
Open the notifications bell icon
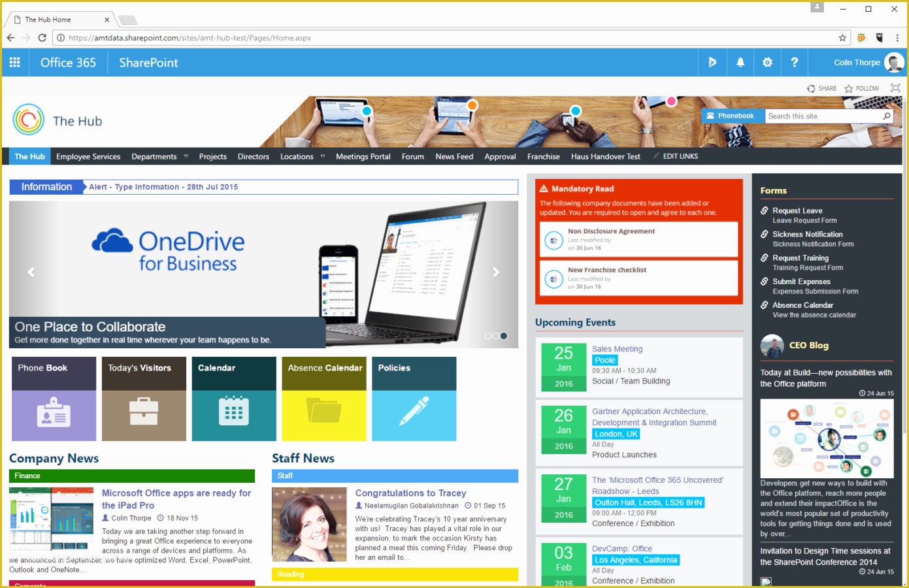click(740, 63)
